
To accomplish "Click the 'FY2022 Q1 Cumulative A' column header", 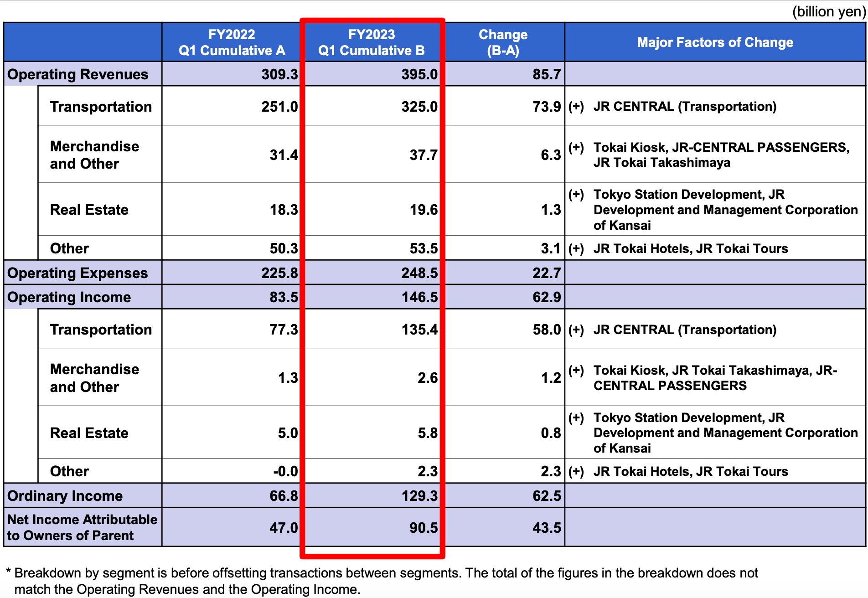I will tap(232, 42).
